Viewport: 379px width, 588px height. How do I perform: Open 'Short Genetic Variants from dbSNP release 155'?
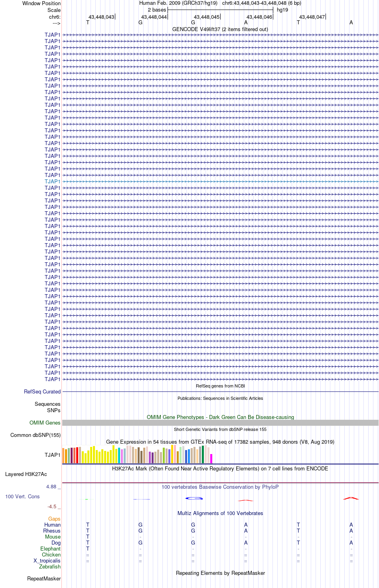pyautogui.click(x=220, y=429)
